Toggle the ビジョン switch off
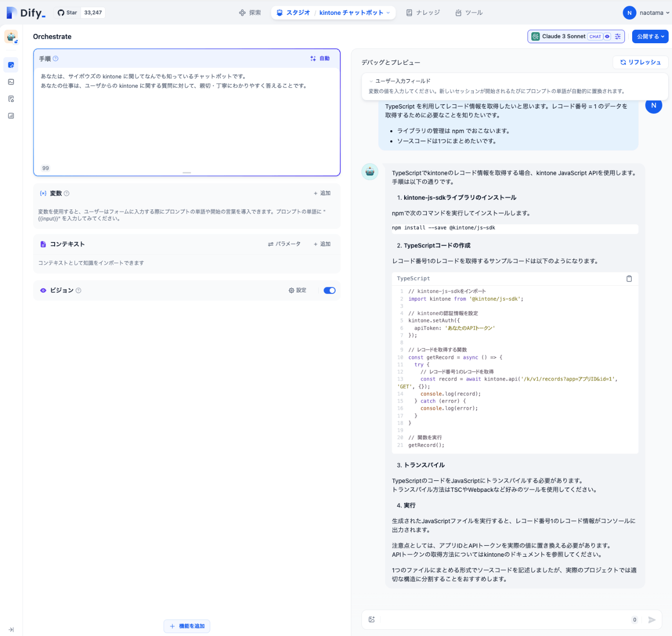This screenshot has height=636, width=672. (329, 291)
